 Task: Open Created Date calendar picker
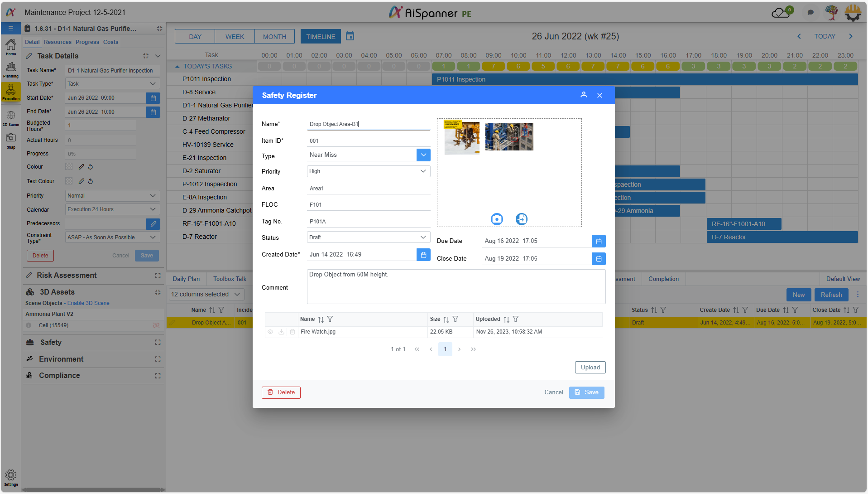[x=423, y=255]
